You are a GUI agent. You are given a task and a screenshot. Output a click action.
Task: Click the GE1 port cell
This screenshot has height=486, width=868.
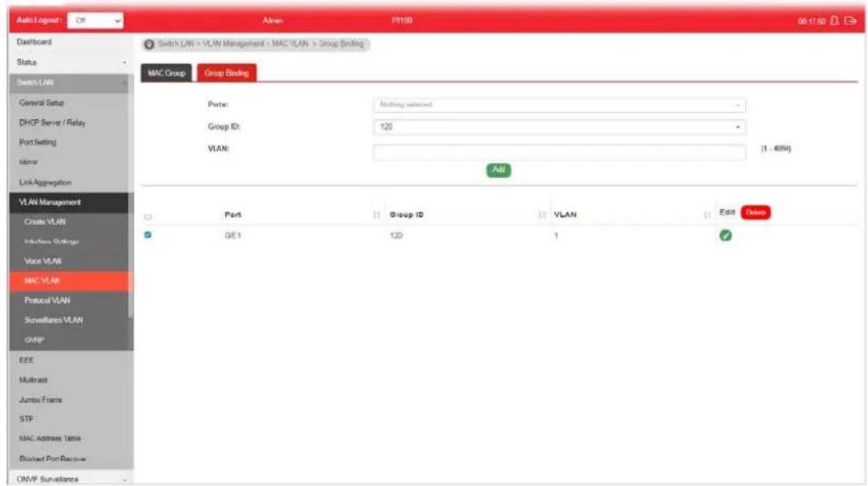233,236
